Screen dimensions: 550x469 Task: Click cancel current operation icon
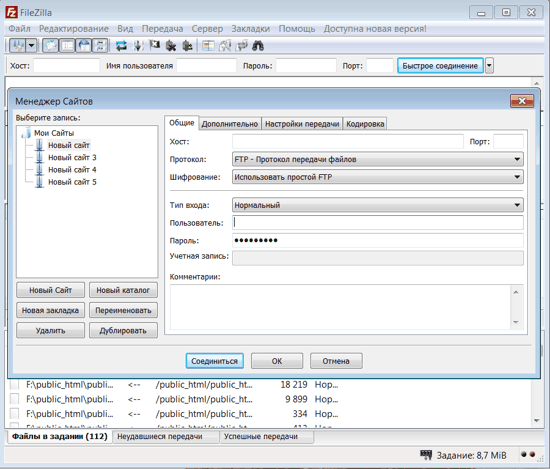point(154,45)
